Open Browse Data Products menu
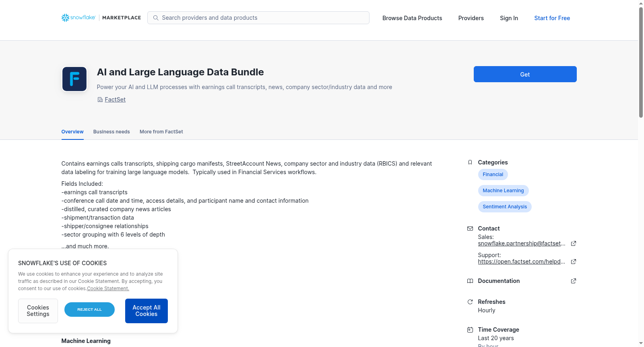644x347 pixels. 412,18
